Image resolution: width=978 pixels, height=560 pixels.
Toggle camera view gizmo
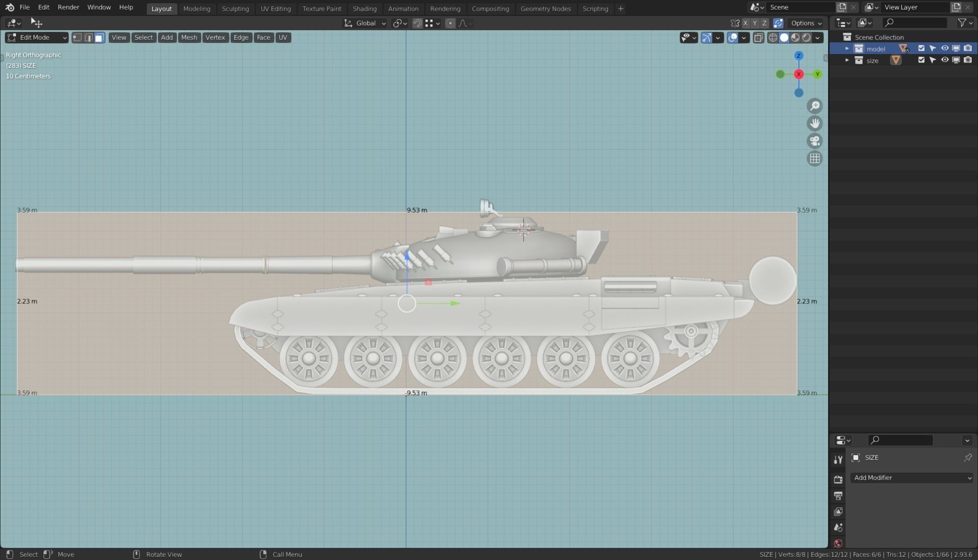815,141
